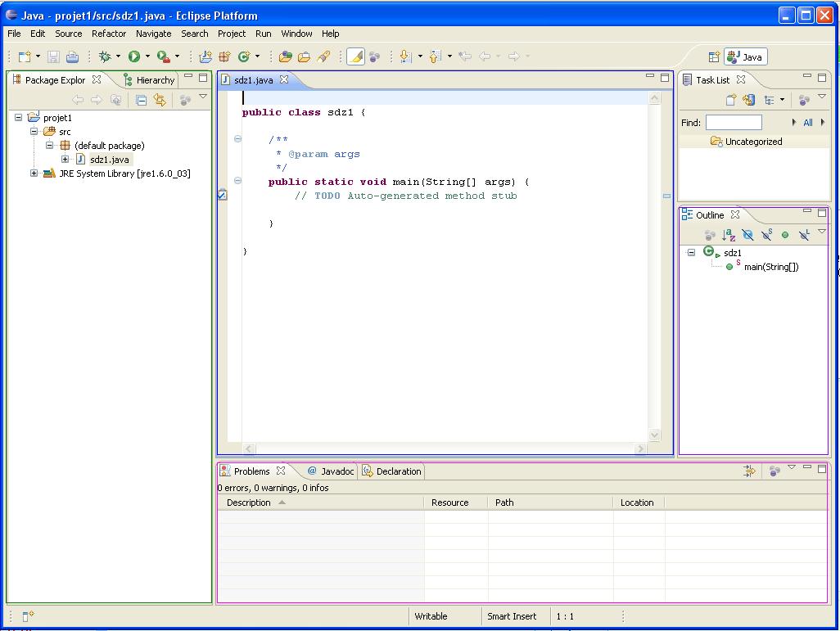Viewport: 840px width, 631px height.
Task: Open the dropdown arrow beside New Java Class
Action: (257, 56)
